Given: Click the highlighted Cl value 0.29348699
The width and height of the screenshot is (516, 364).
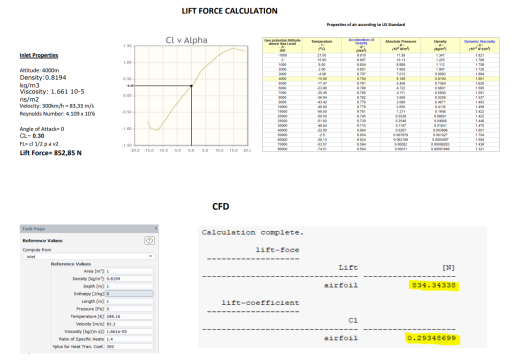Looking at the screenshot, I should pos(432,338).
